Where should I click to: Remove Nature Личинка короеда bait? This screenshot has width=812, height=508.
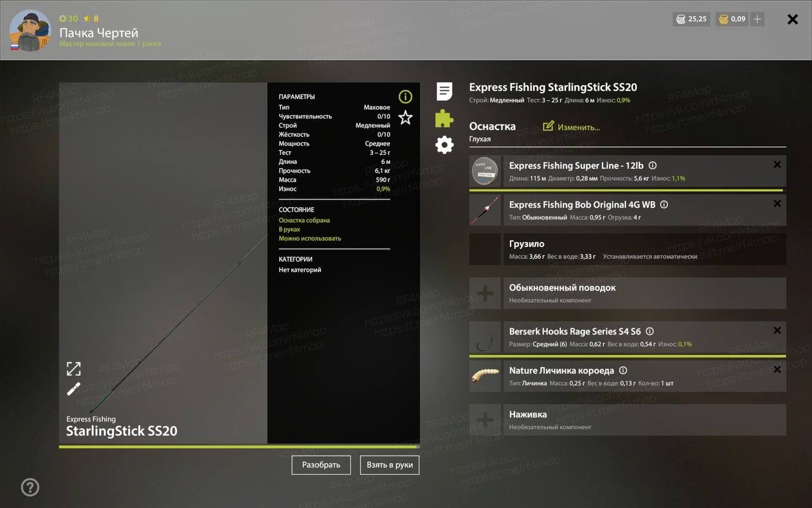pyautogui.click(x=777, y=370)
